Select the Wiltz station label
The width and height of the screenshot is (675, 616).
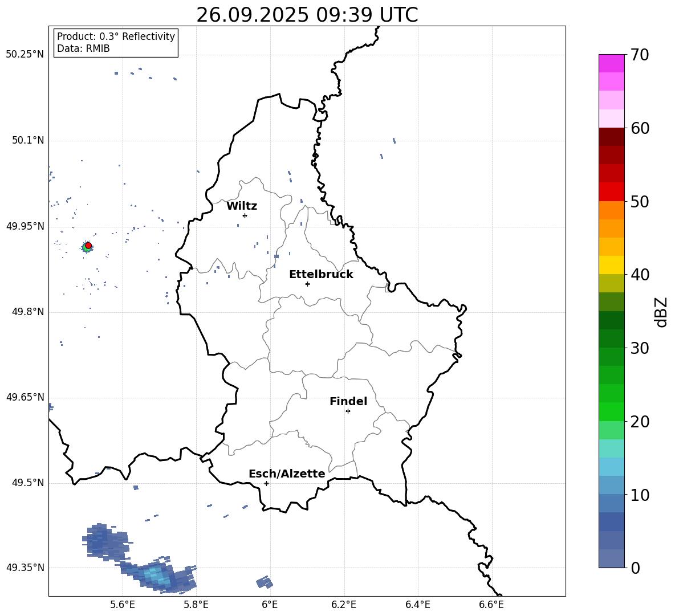coord(242,206)
